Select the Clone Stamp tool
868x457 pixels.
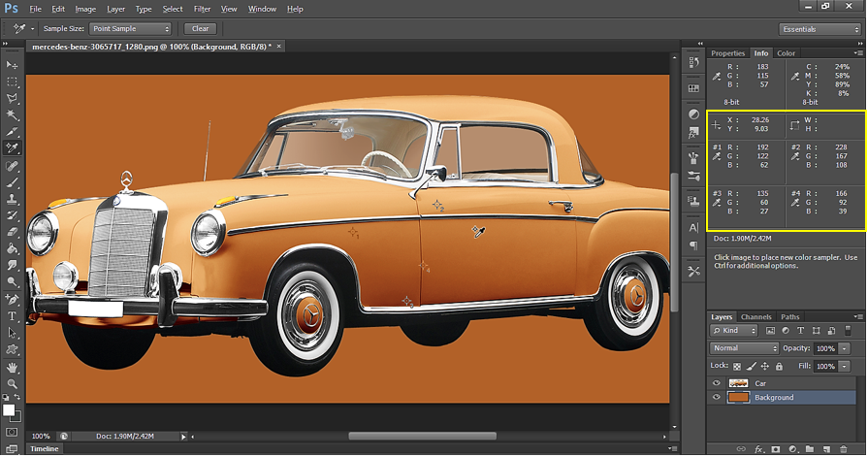pos(12,199)
